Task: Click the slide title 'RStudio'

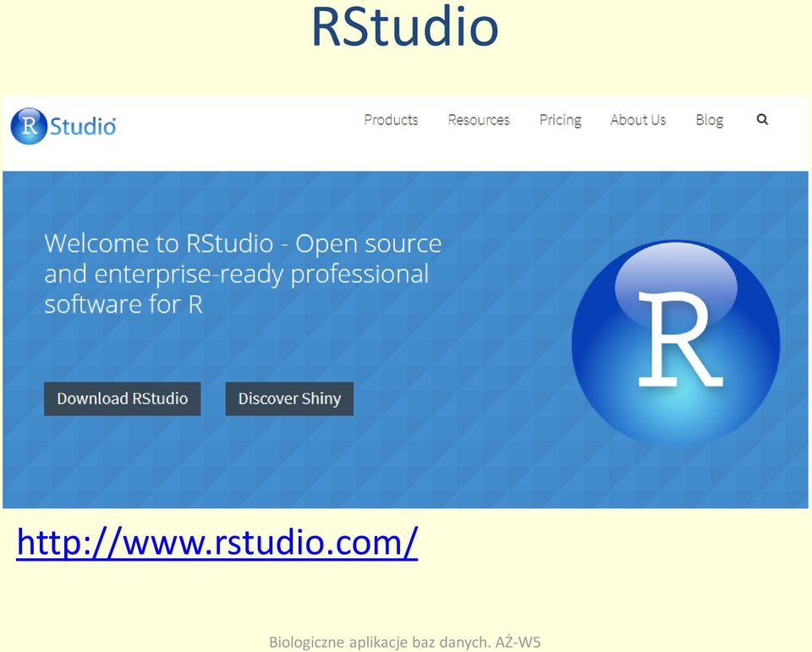Action: click(405, 26)
